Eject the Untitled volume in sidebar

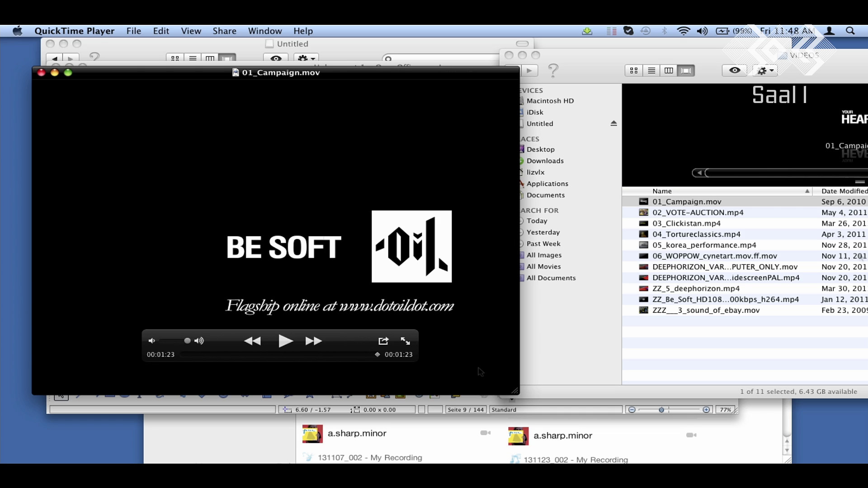click(613, 123)
